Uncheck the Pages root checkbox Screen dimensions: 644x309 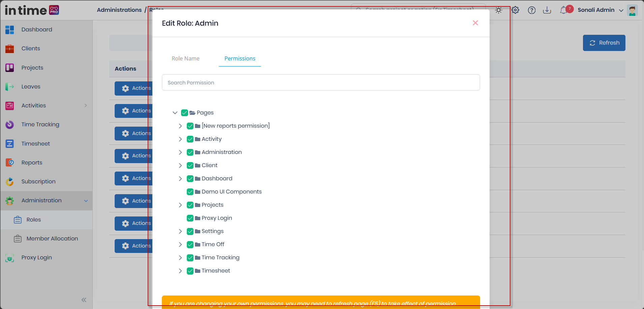[184, 113]
